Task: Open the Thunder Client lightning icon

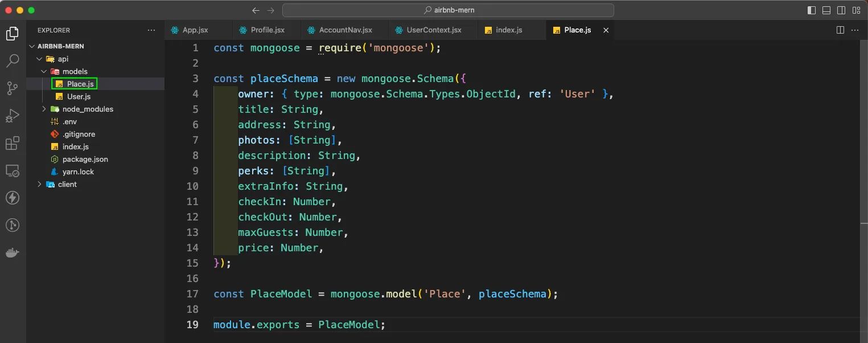Action: (x=13, y=198)
